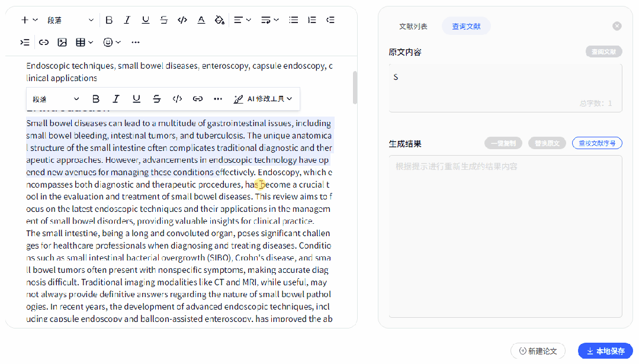Image resolution: width=639 pixels, height=364 pixels.
Task: Open paragraph style dropdown in floating toolbar
Action: point(56,99)
